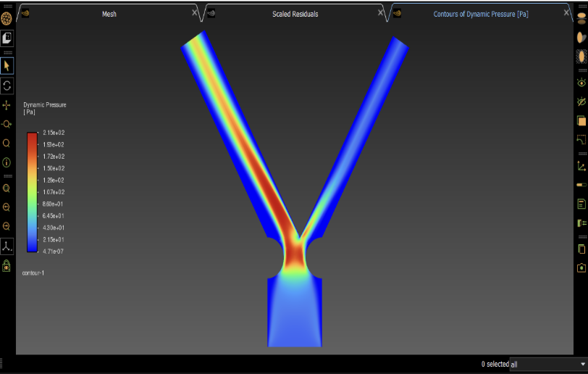This screenshot has width=588, height=374.
Task: Click the 'contour-1' label
Action: tap(33, 273)
